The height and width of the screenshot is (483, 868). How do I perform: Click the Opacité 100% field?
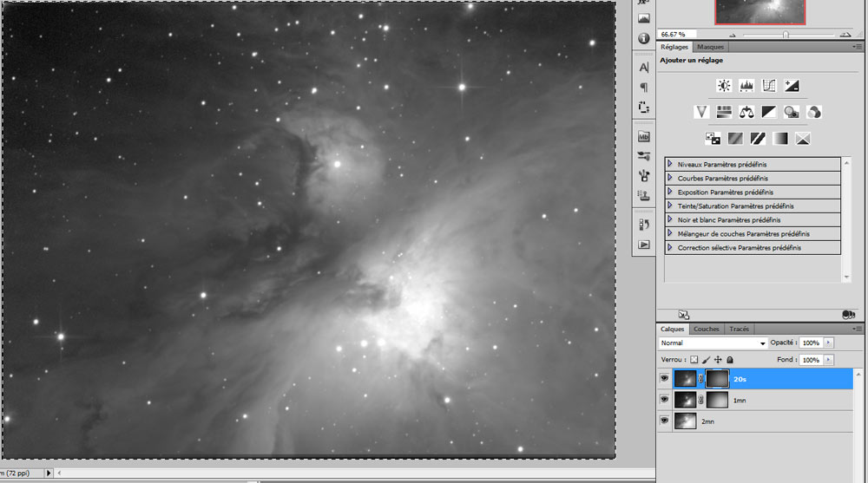(x=812, y=343)
